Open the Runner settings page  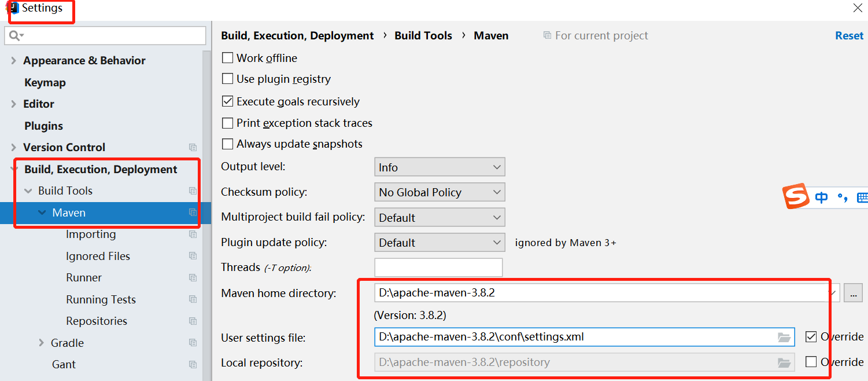pyautogui.click(x=84, y=278)
